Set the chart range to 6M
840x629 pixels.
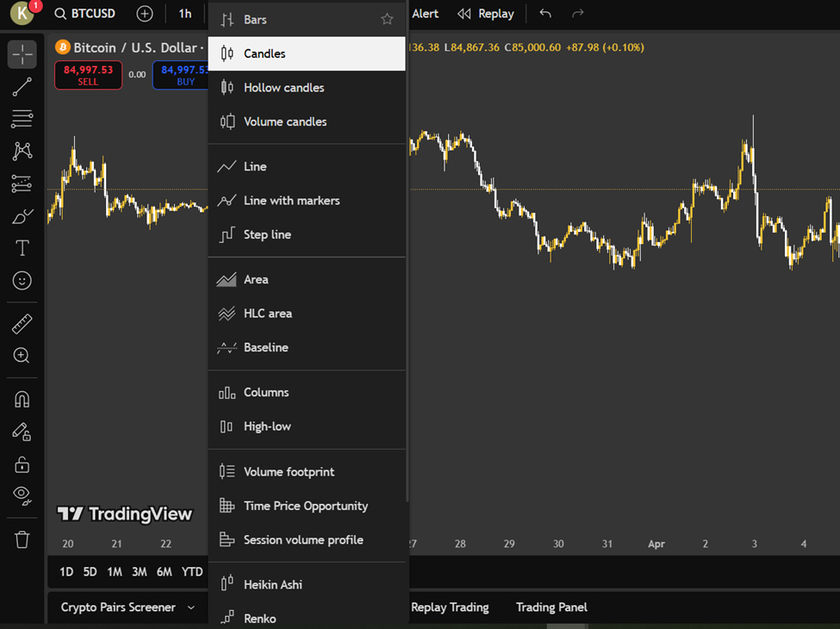[164, 571]
